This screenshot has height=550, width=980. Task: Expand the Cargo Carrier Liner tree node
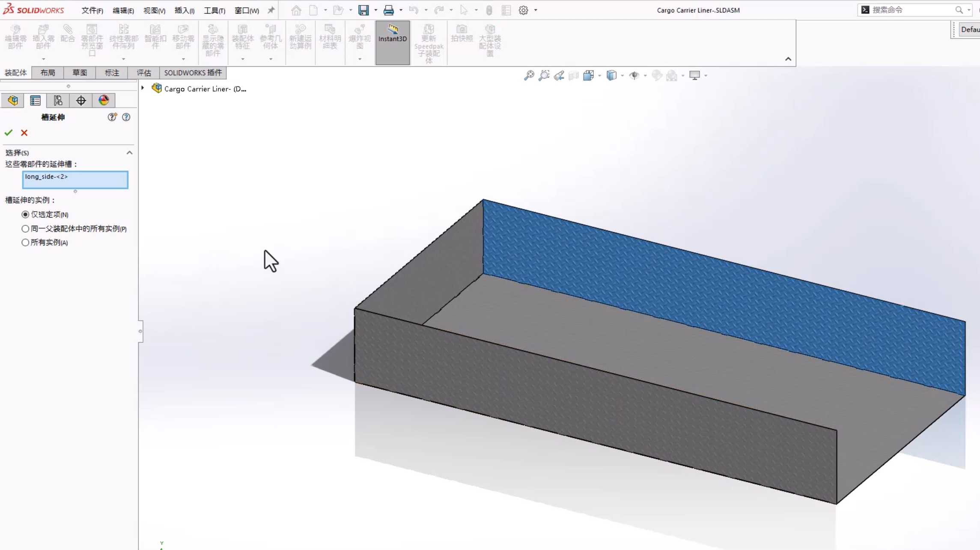pos(143,88)
